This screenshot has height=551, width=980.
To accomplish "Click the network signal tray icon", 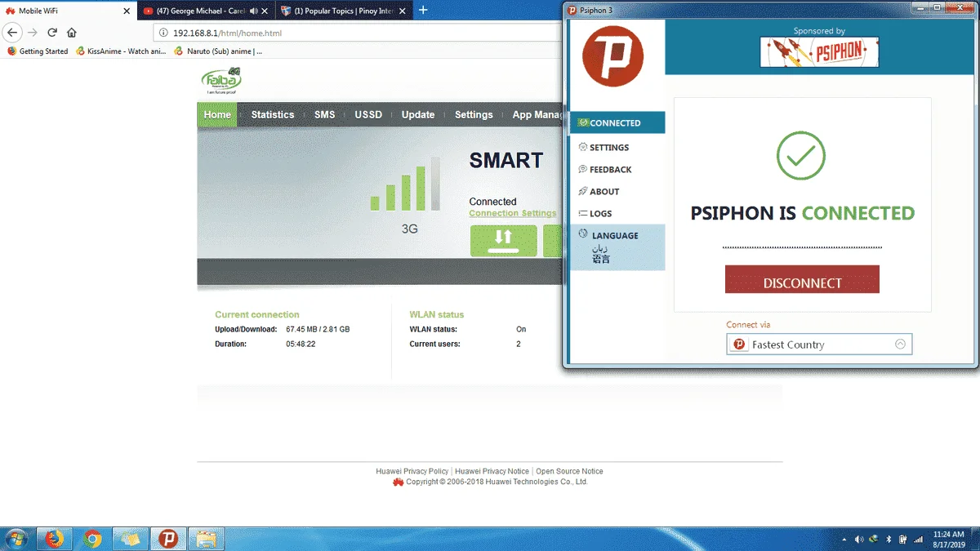I will [918, 540].
